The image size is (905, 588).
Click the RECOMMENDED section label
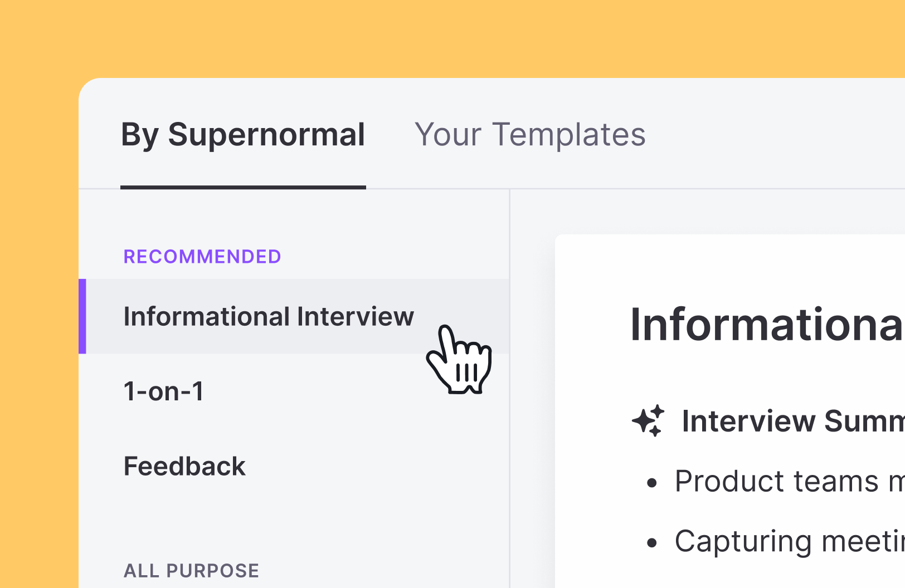[x=202, y=257]
